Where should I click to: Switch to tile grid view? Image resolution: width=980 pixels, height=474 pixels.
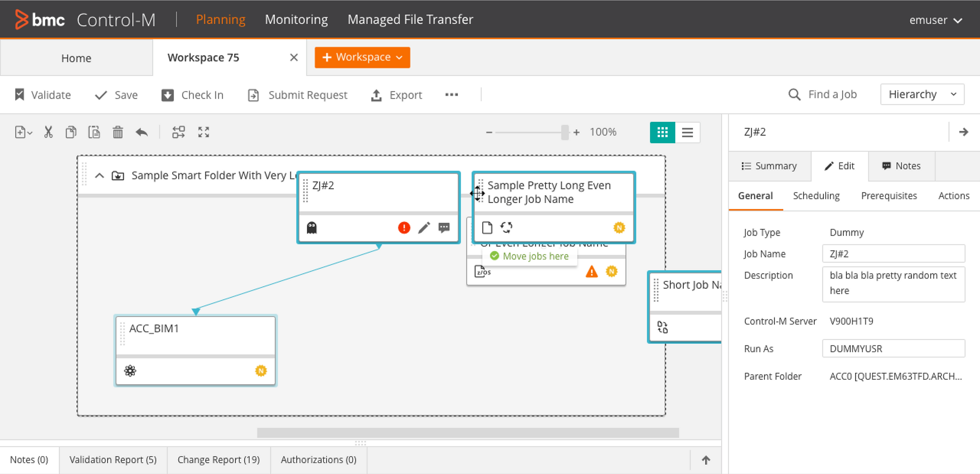tap(662, 132)
